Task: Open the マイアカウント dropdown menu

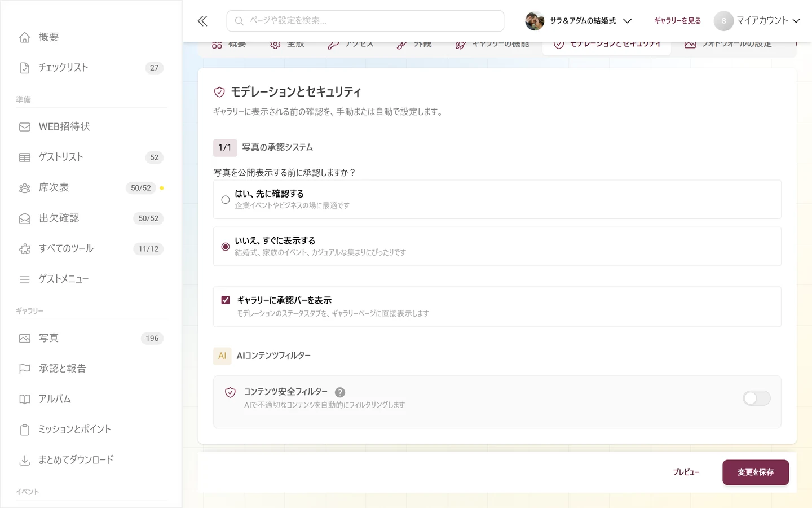Action: [x=757, y=21]
